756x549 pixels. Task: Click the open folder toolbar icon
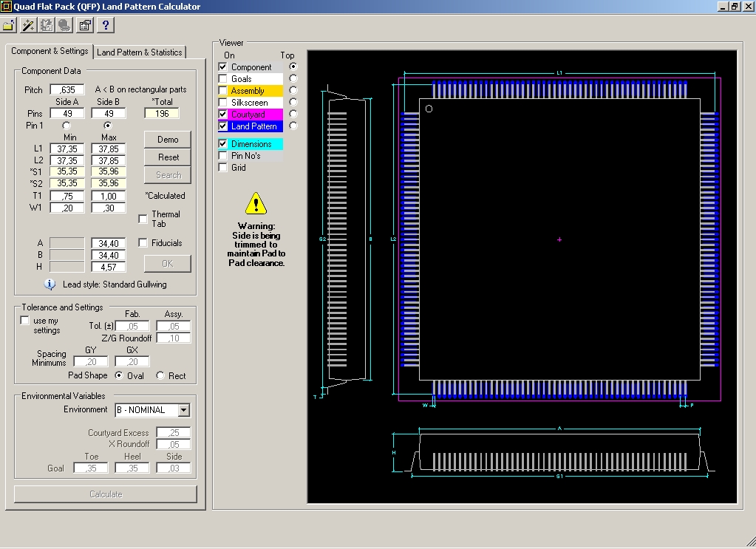[9, 26]
